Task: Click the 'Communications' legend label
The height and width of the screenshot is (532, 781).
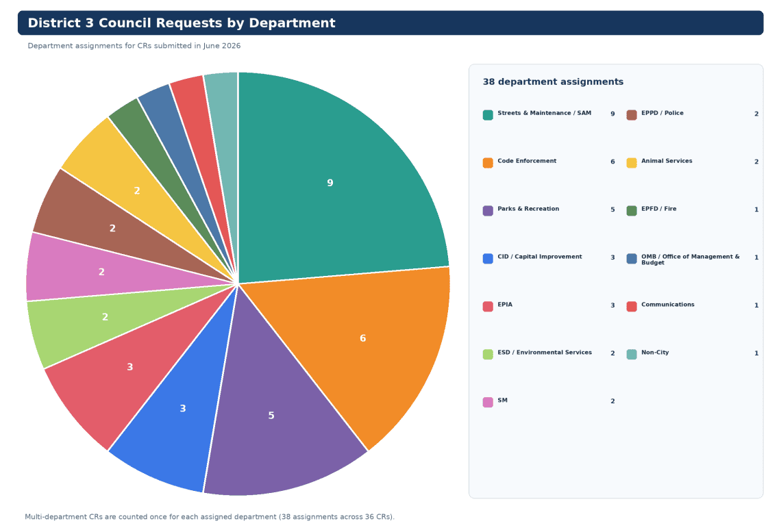Action: point(667,304)
